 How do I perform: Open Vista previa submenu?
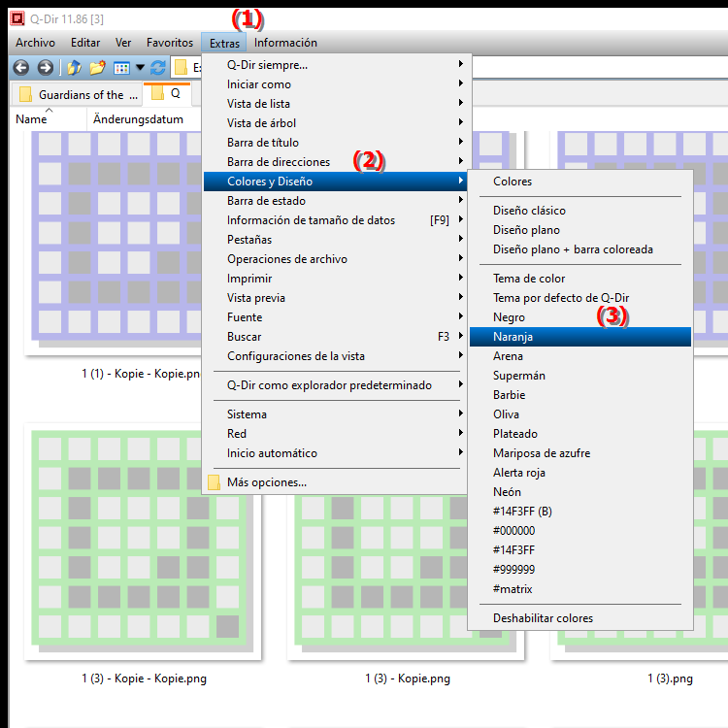(335, 298)
